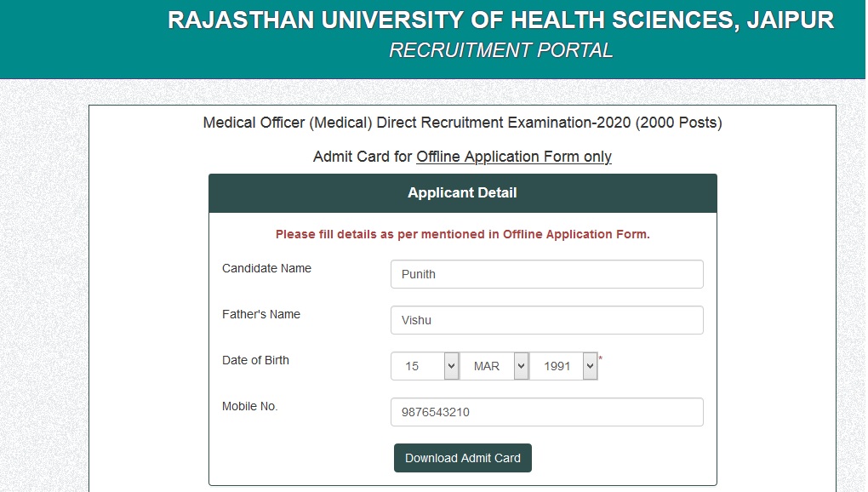
Task: Click the red required asterisk beside the year
Action: click(x=600, y=358)
